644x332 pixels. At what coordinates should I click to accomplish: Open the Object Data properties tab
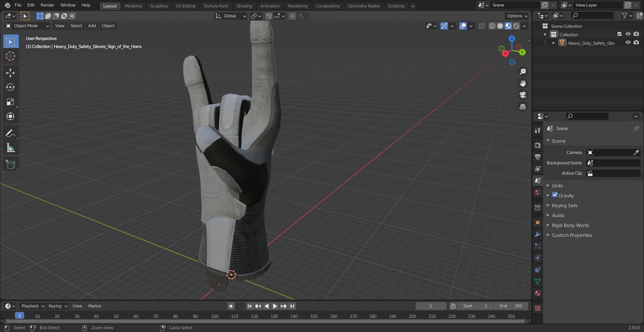[x=537, y=281]
